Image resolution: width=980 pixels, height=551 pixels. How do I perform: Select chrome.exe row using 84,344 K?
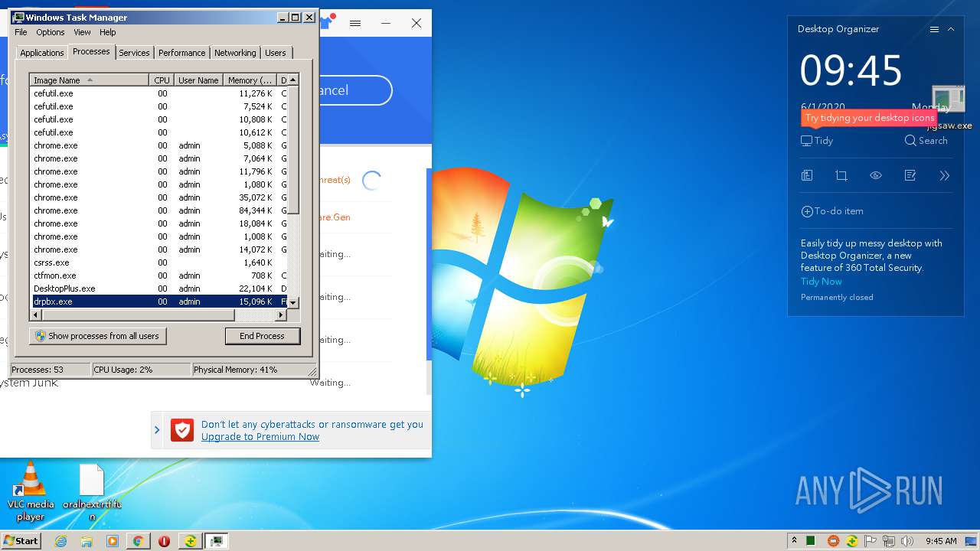click(x=159, y=210)
